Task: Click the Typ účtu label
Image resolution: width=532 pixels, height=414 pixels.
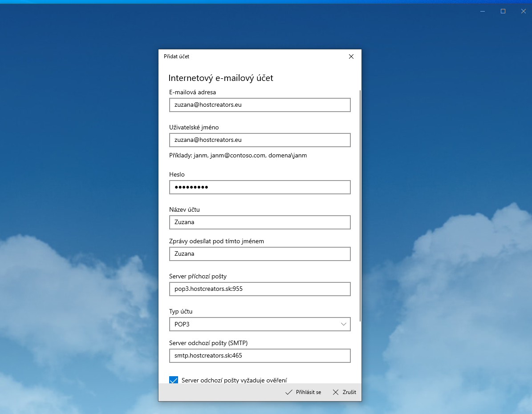Action: (x=181, y=312)
